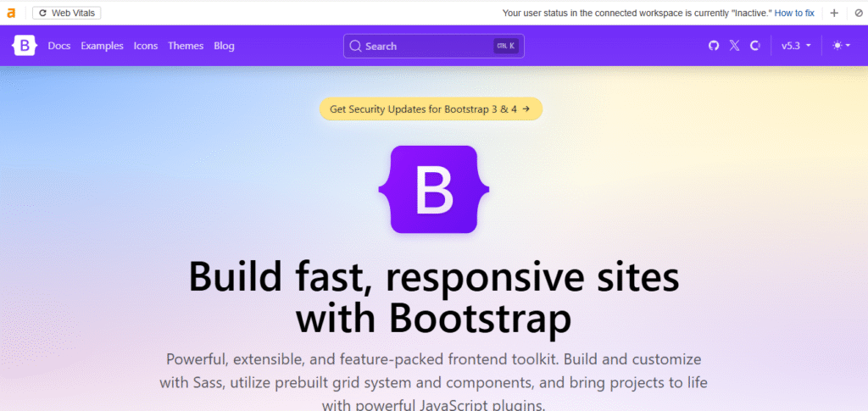Click the orange 'a' extension icon
Screen dimensions: 868x411
11,14
